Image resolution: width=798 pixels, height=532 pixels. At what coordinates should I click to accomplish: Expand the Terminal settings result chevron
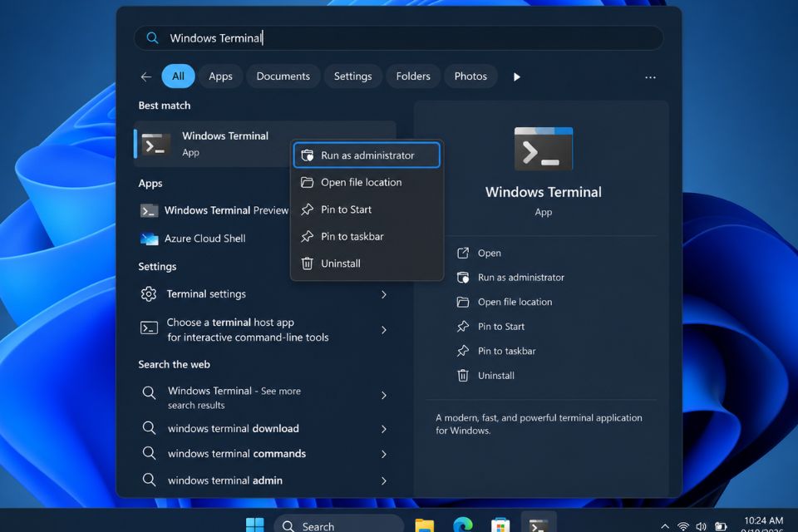coord(384,294)
